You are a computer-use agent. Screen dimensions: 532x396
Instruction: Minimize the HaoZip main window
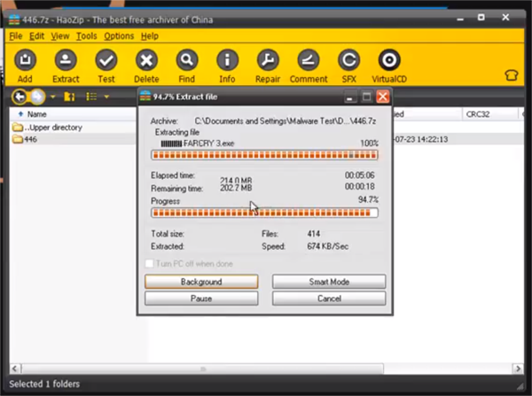coord(460,19)
